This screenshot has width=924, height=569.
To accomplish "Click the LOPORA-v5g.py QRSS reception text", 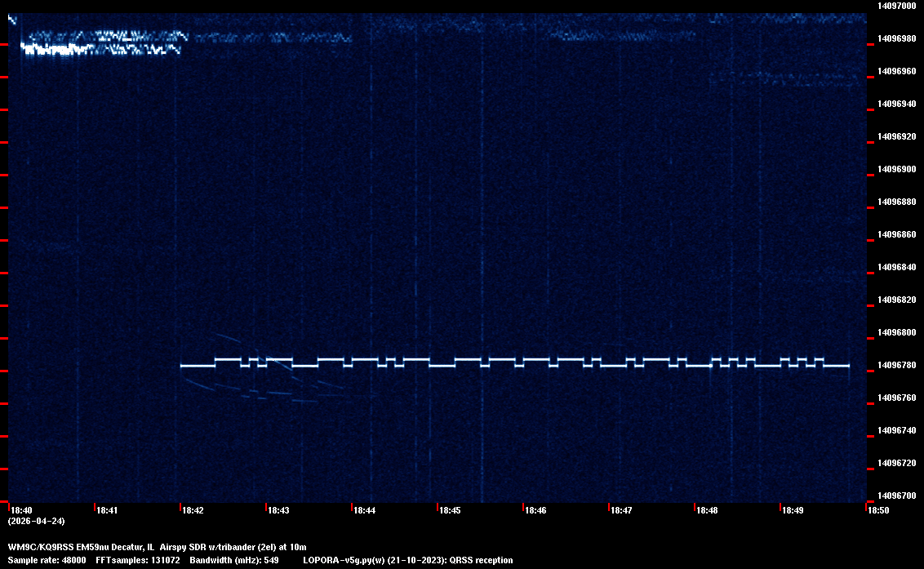I will pyautogui.click(x=407, y=560).
